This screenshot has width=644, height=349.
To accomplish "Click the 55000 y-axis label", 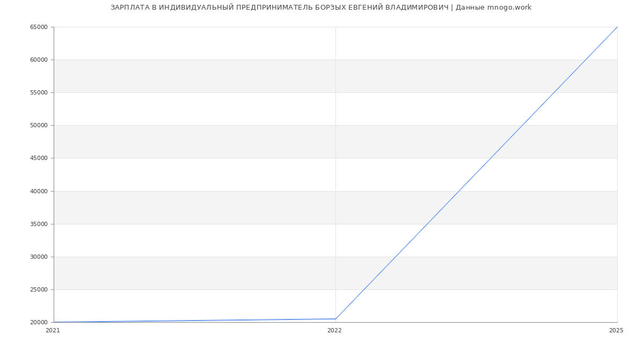I will coord(39,93).
